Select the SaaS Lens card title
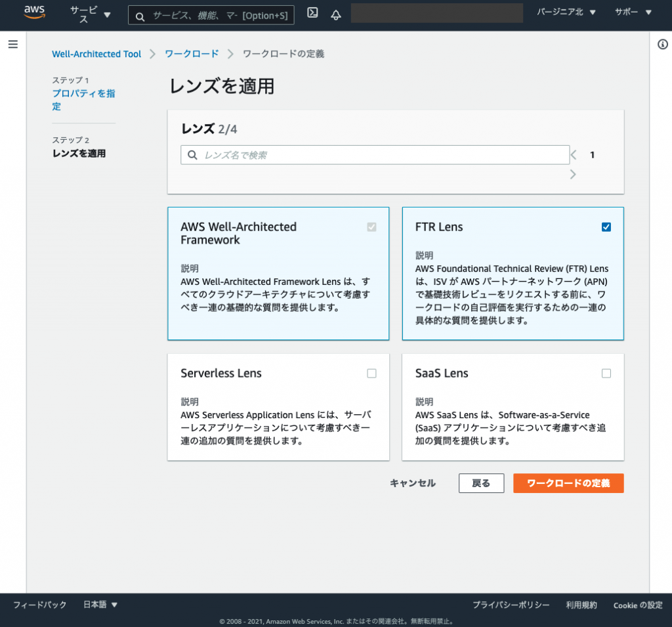Screen dimensions: 672x627 [442, 373]
